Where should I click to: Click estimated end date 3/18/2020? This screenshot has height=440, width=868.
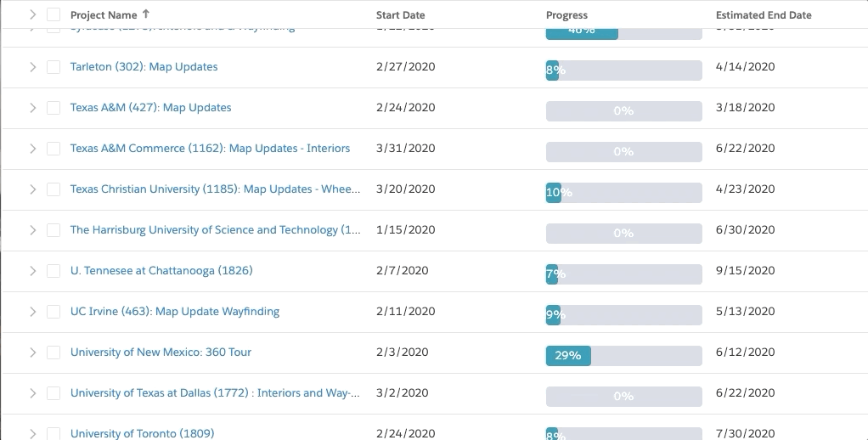tap(745, 107)
